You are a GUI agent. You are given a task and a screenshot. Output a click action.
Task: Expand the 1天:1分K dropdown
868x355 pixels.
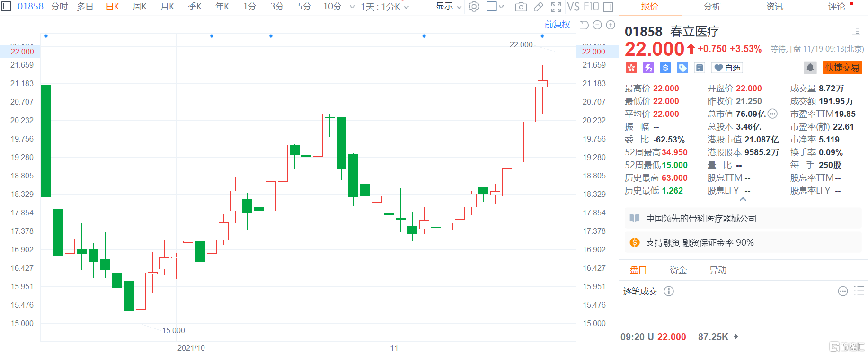(x=385, y=7)
